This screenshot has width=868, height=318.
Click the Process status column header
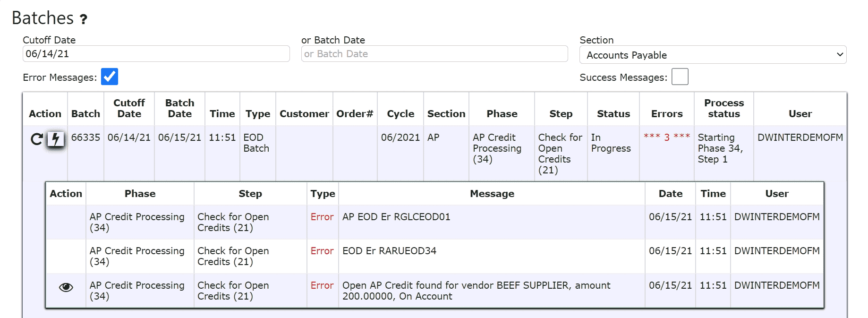click(723, 108)
